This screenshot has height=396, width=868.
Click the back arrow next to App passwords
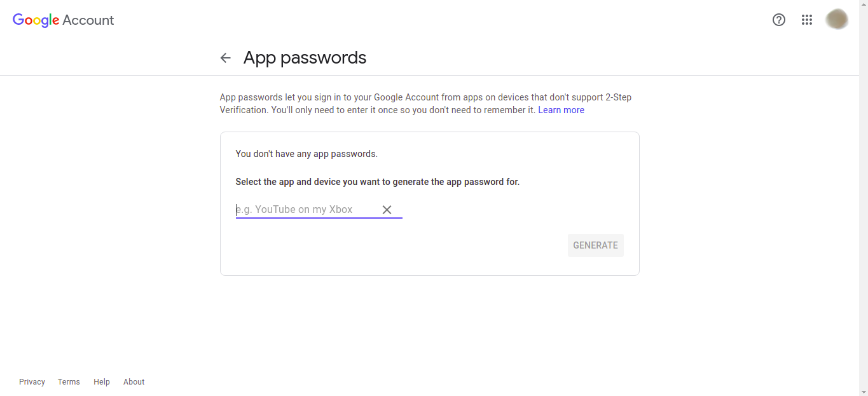coord(226,57)
